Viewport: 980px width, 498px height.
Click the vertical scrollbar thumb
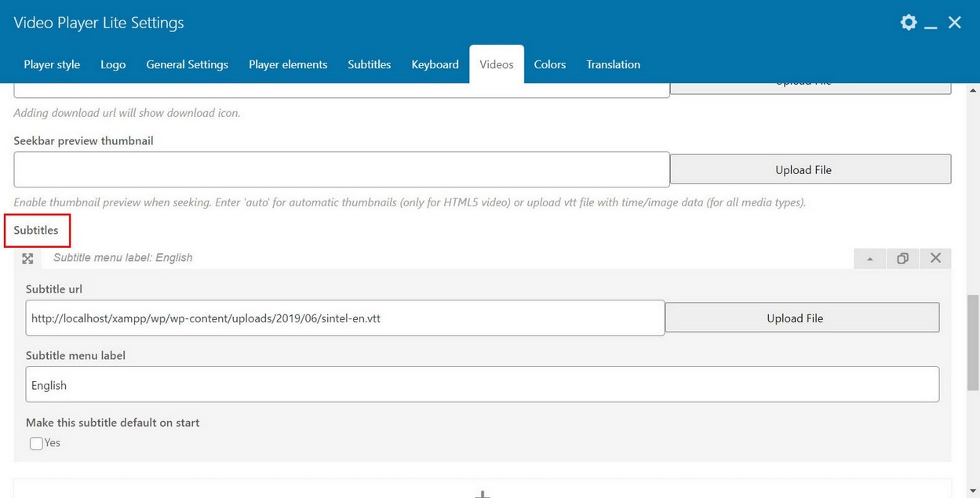[973, 342]
